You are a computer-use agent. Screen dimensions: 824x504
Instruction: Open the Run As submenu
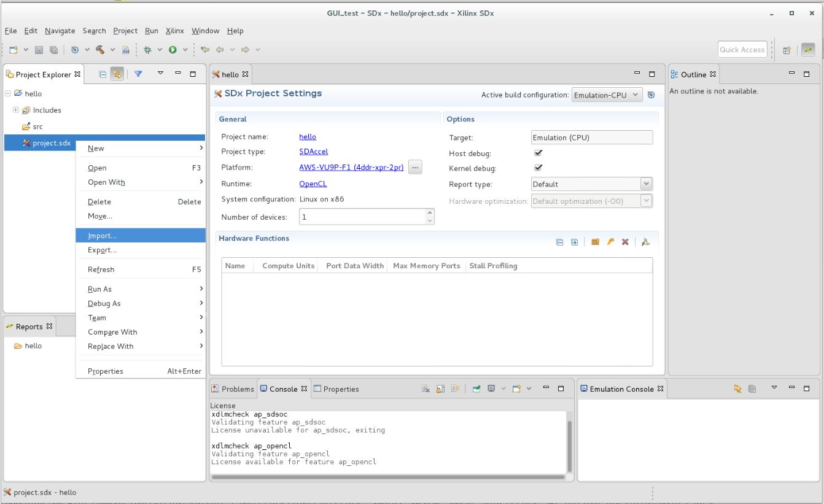[141, 289]
